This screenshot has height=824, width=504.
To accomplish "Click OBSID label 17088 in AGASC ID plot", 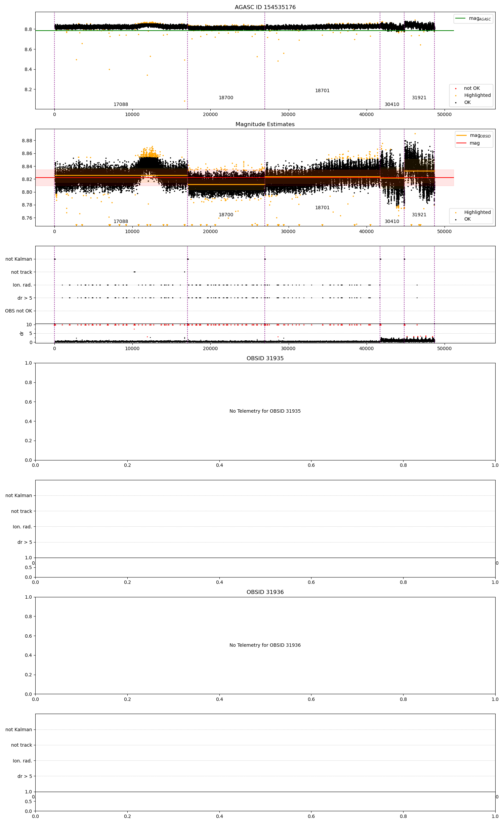I will coord(121,105).
